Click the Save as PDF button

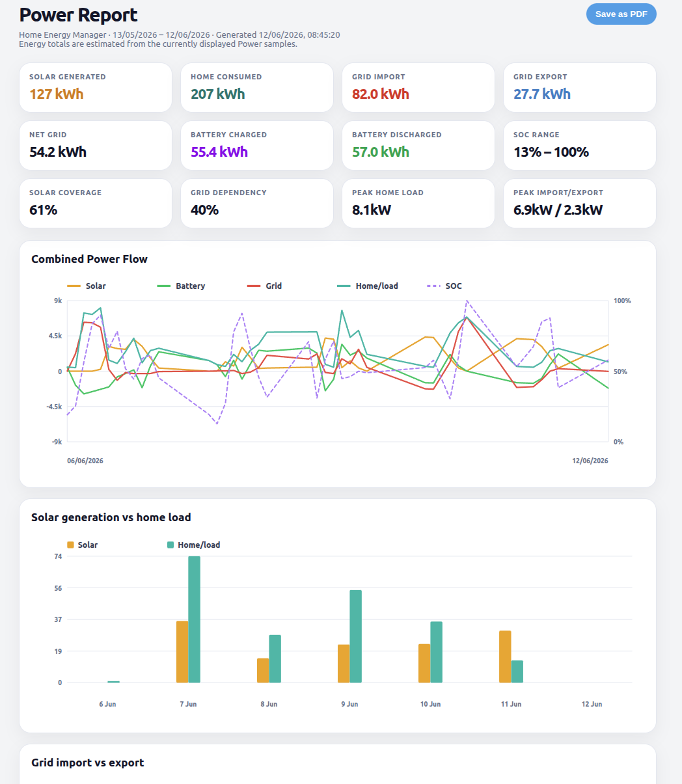621,14
